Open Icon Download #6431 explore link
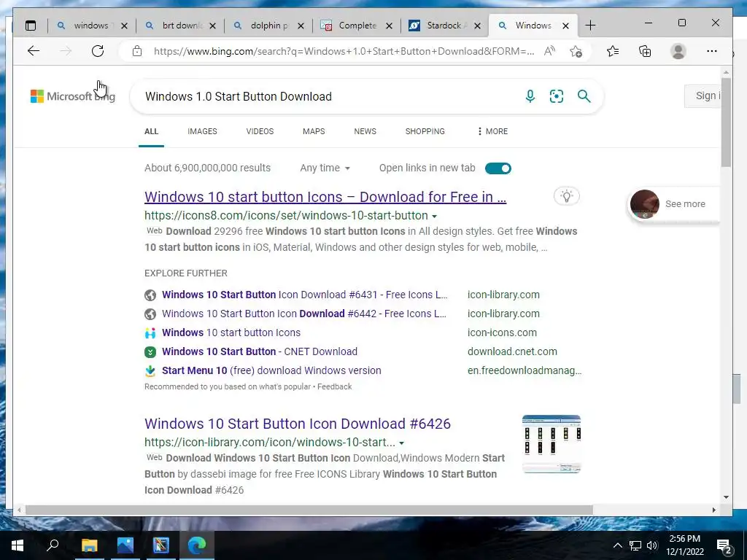 (x=304, y=295)
